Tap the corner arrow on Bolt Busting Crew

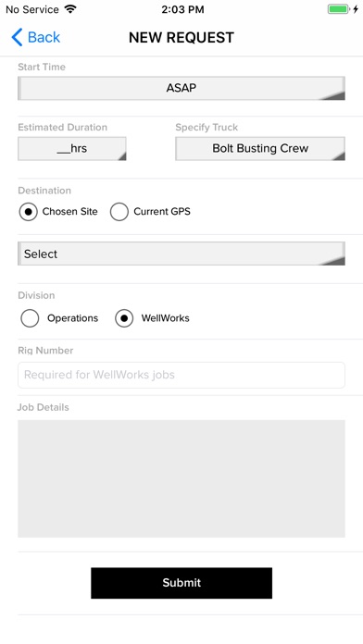338,155
